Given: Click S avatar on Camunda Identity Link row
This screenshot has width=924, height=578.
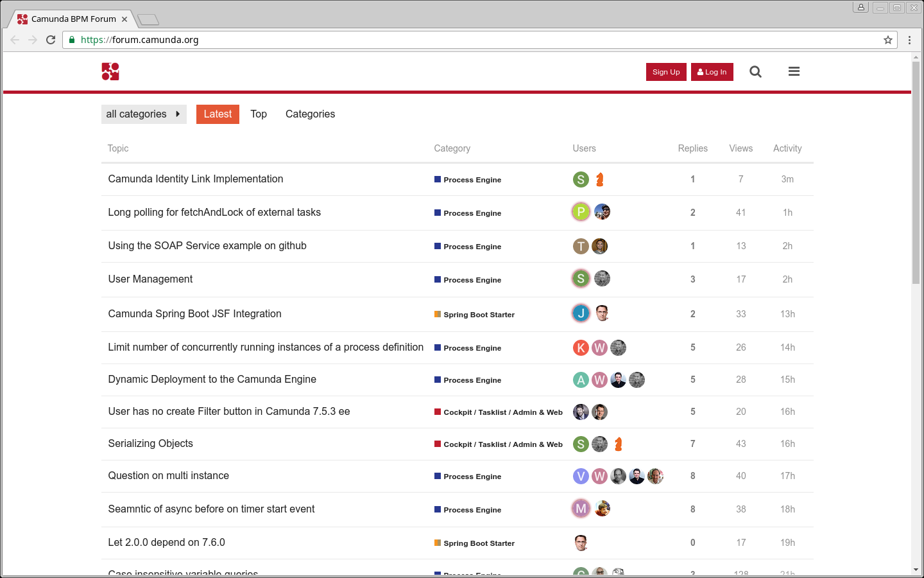Looking at the screenshot, I should [581, 180].
